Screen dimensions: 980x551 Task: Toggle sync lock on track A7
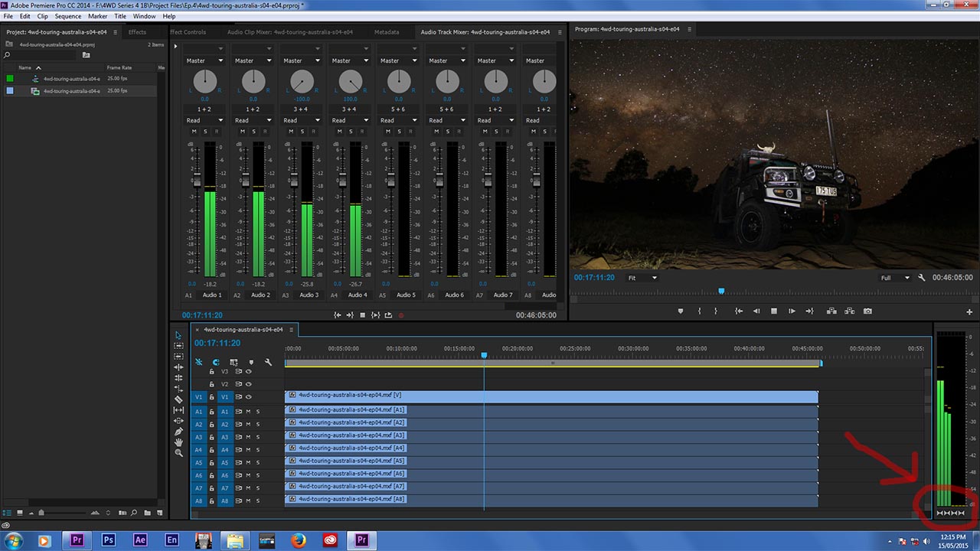point(239,488)
